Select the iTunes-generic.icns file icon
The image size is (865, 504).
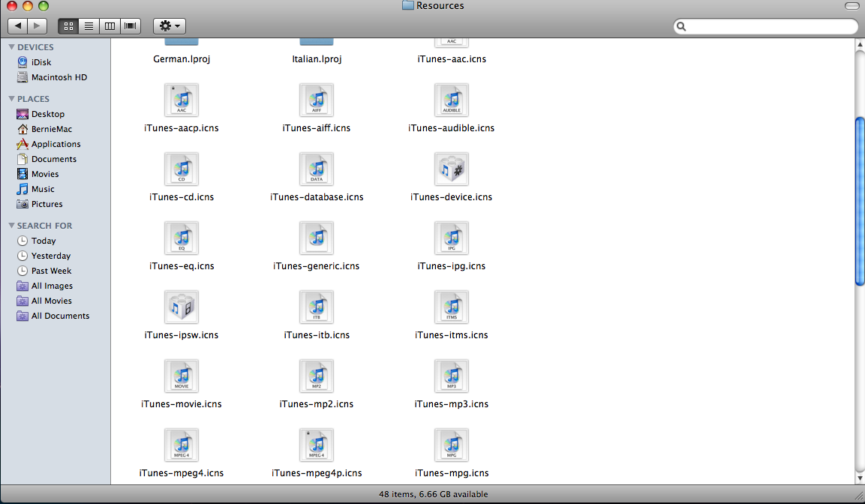click(317, 238)
